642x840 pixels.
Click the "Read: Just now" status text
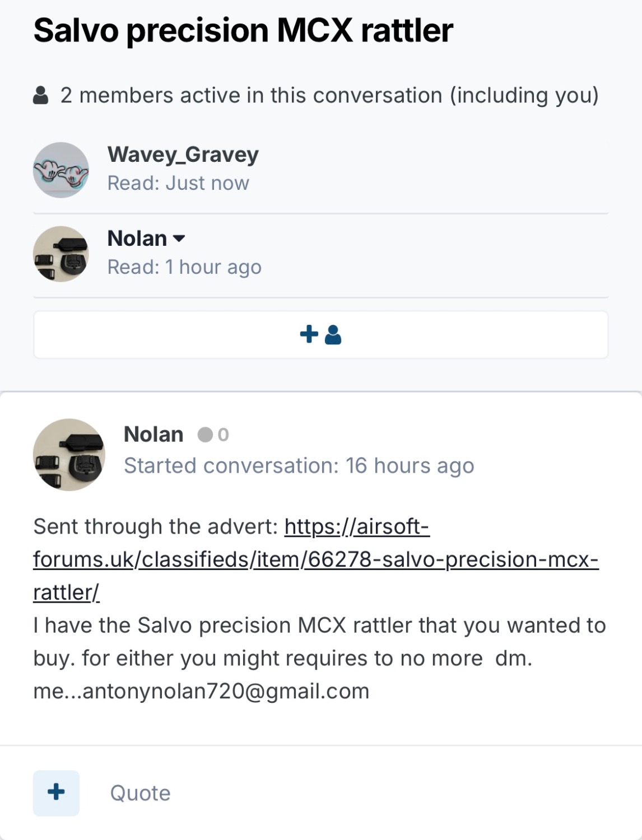[x=178, y=183]
